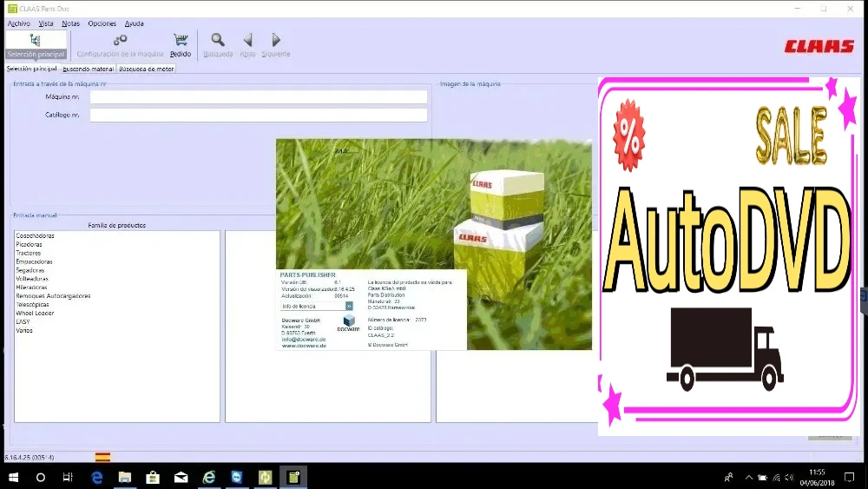868x489 pixels.
Task: Open Windows Start menu
Action: point(13,477)
